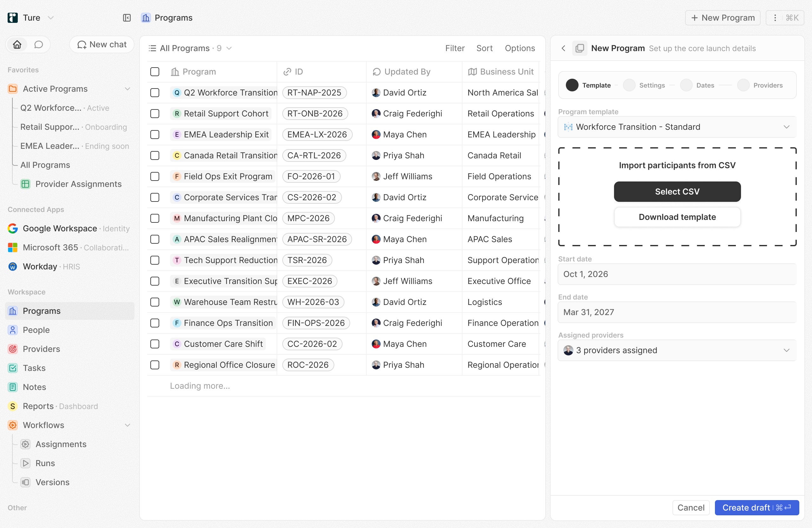Open the command palette ⌘K shortcut
The image size is (812, 528).
792,18
